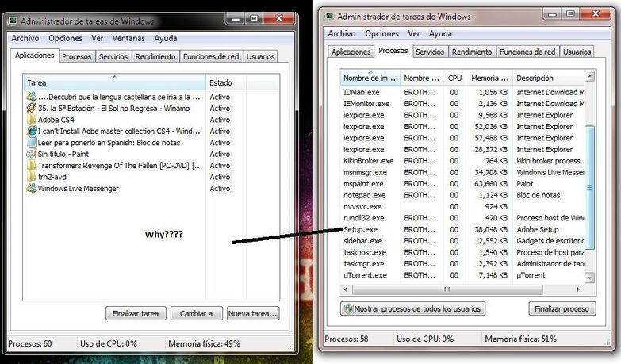Viewport: 621px width, 364px height.
Task: Open Ver menu in left window
Action: point(97,38)
